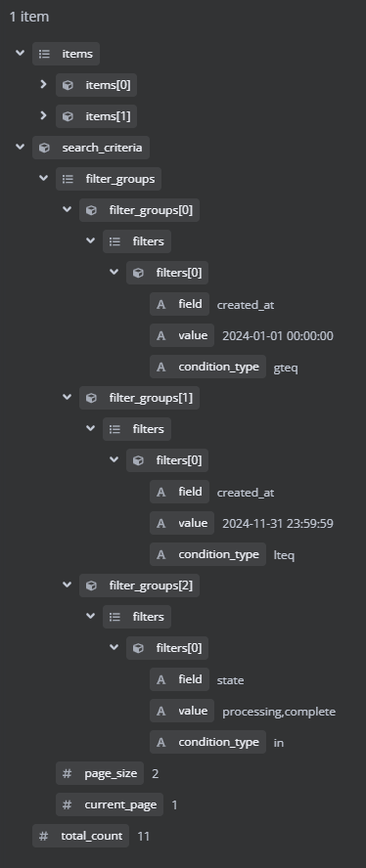Viewport: 366px width, 868px height.
Task: Click the text icon beside condition_type gteq
Action: click(x=161, y=367)
